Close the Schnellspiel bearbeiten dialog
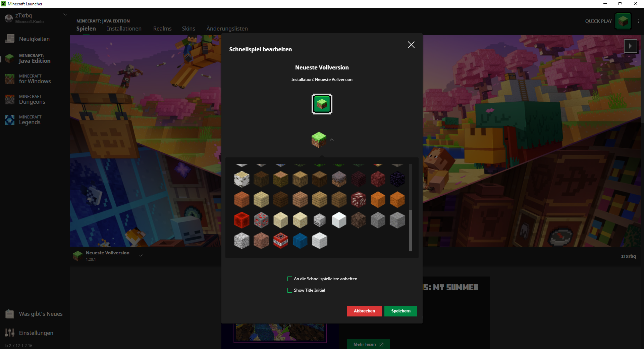 coord(411,45)
